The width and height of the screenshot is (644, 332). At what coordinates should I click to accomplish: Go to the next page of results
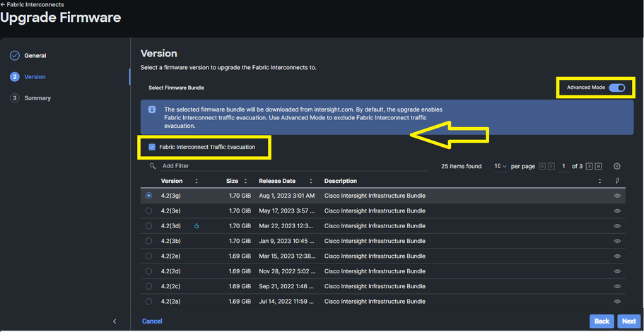589,166
